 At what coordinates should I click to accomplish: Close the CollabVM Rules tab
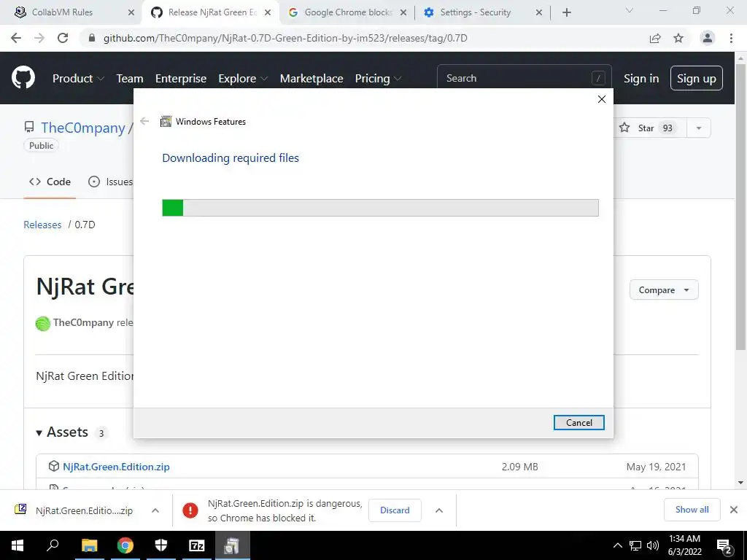pos(131,12)
